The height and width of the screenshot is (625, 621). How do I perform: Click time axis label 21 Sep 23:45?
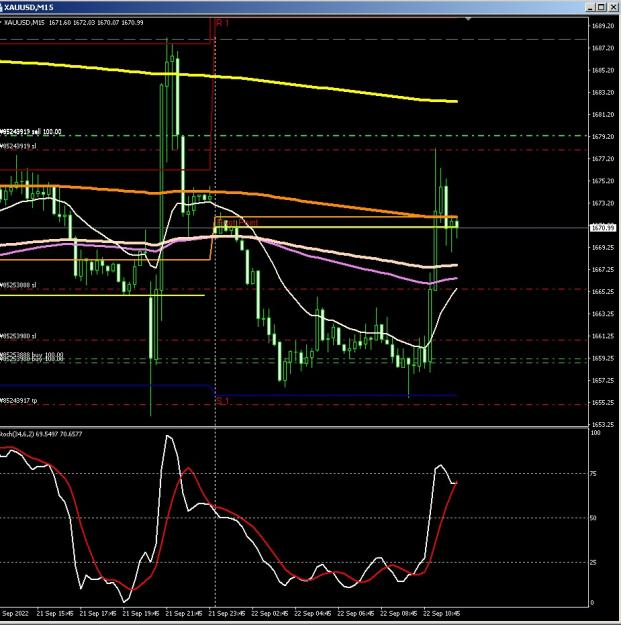tap(227, 613)
